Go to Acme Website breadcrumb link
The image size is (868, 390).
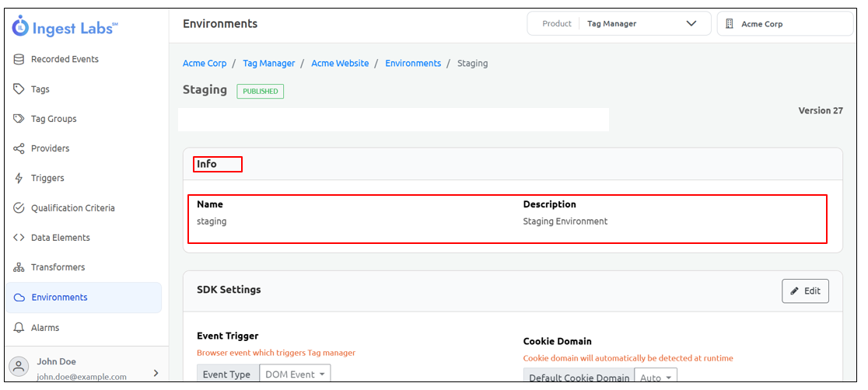(340, 64)
